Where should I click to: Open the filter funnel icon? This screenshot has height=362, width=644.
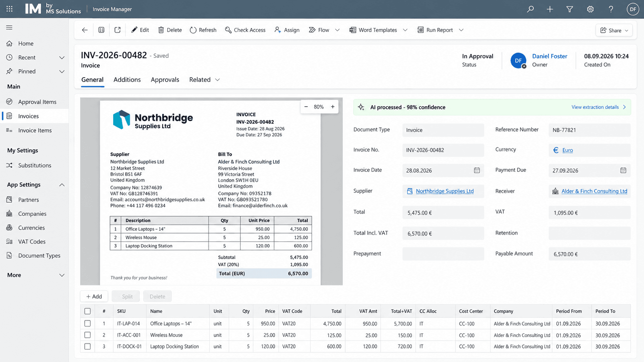[570, 9]
